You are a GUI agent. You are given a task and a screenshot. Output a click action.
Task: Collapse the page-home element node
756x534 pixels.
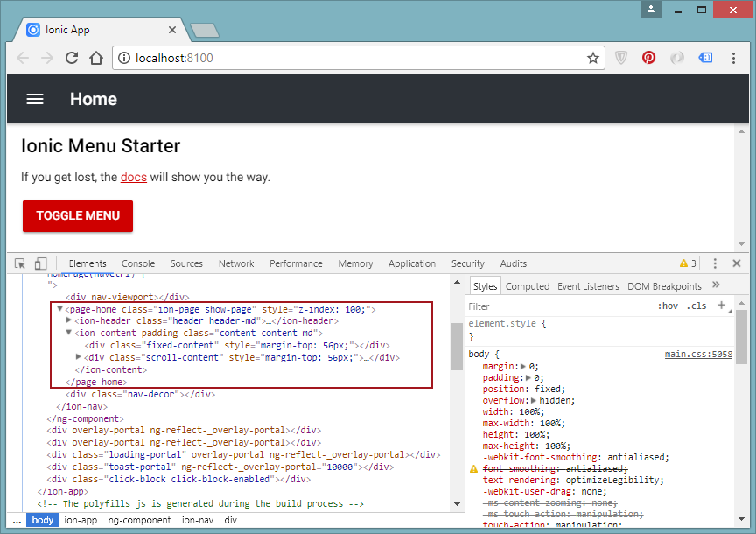59,309
